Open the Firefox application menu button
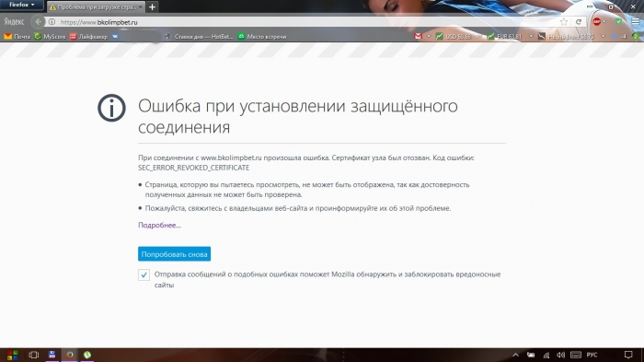This screenshot has width=644, height=362. (21, 5)
